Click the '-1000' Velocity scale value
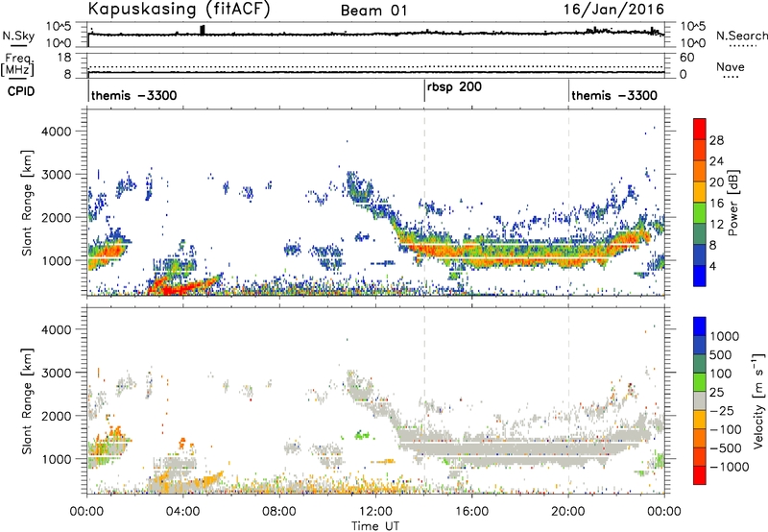This screenshot has width=768, height=532. (730, 467)
